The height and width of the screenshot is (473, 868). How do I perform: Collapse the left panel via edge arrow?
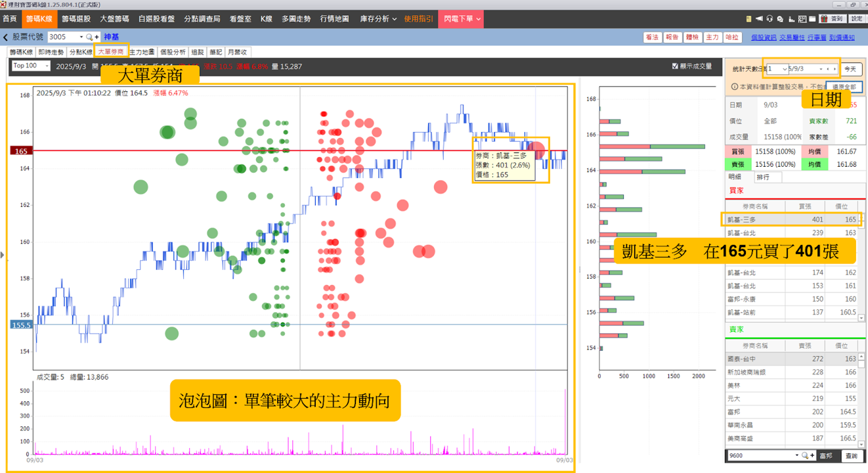(2, 254)
